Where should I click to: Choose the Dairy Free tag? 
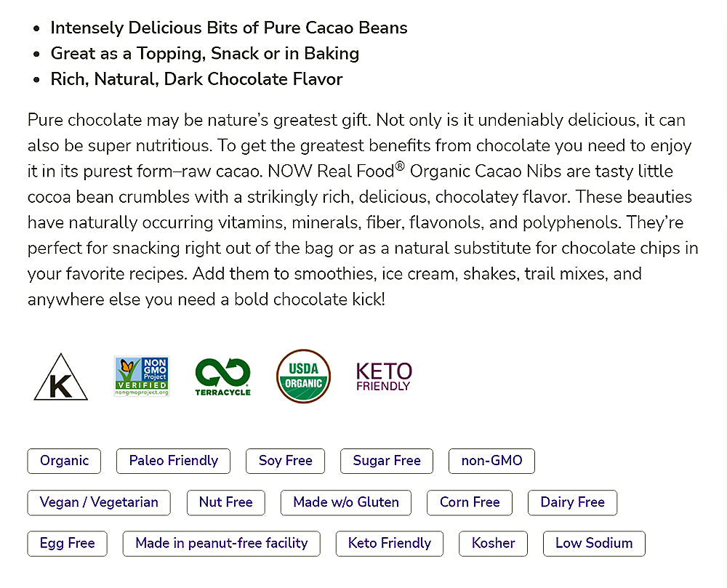point(572,502)
